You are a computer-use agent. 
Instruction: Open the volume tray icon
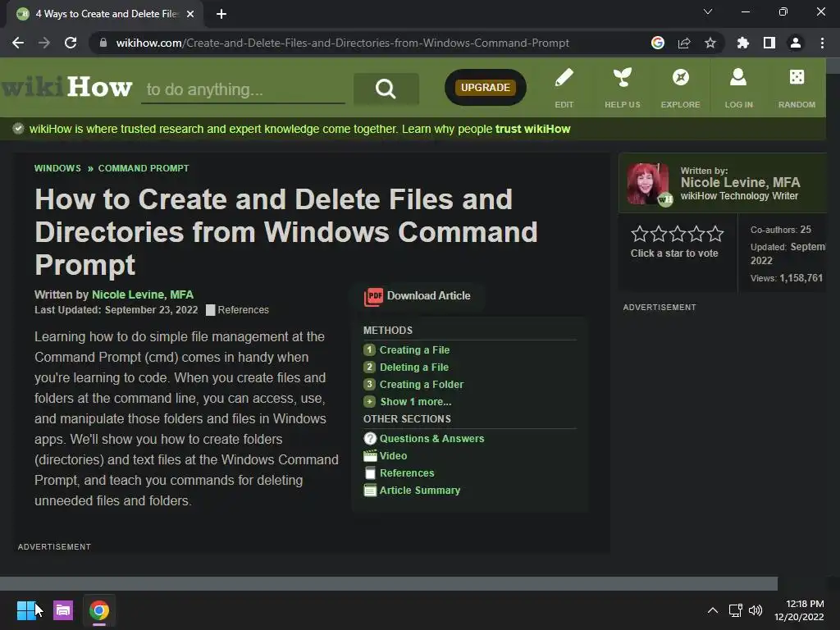tap(756, 610)
